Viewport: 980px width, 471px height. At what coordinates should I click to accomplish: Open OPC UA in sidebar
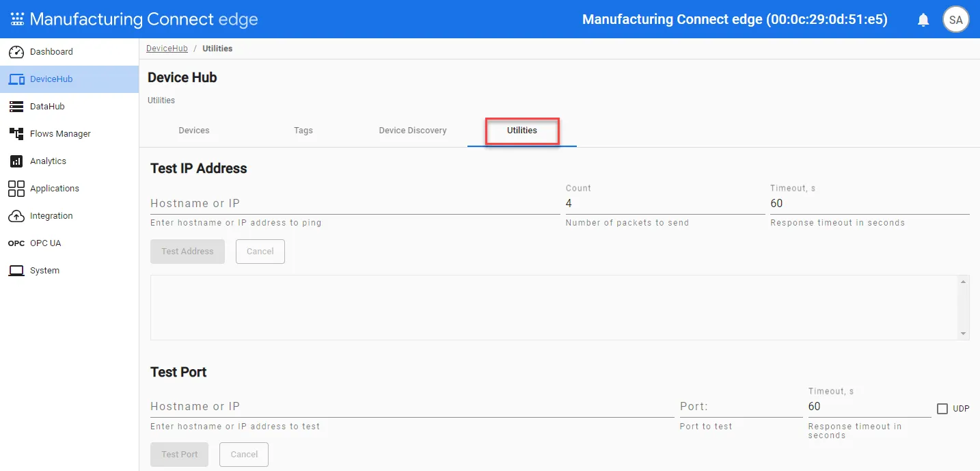pyautogui.click(x=69, y=243)
